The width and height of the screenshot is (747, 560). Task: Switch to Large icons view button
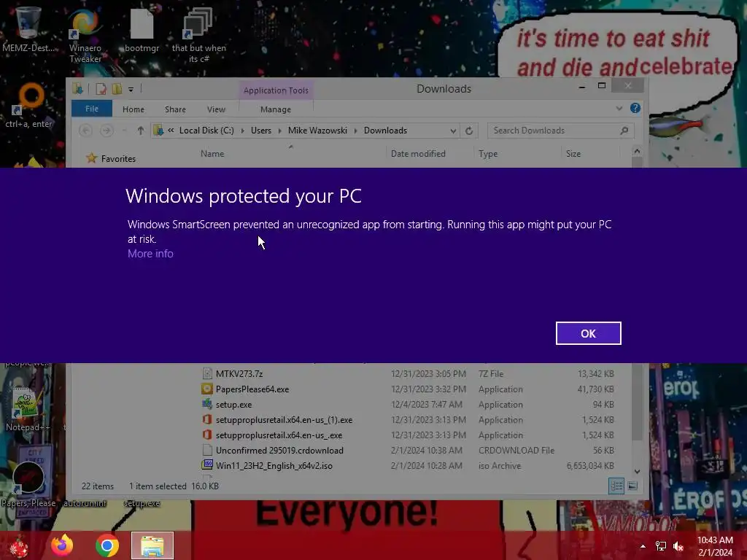632,486
